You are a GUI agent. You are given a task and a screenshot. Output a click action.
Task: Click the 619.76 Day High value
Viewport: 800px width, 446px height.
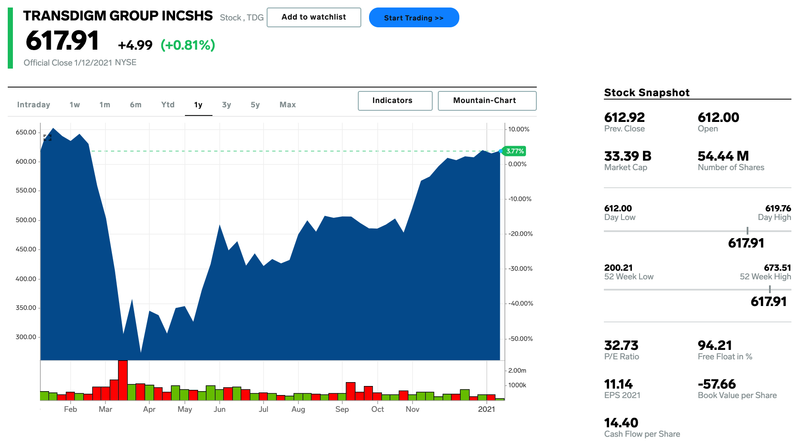point(778,208)
